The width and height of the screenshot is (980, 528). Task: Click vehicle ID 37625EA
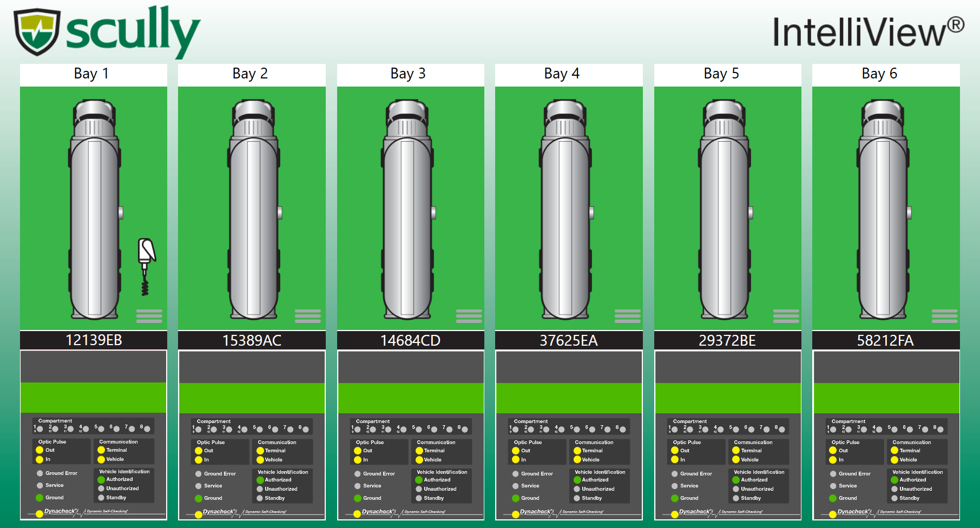click(569, 340)
